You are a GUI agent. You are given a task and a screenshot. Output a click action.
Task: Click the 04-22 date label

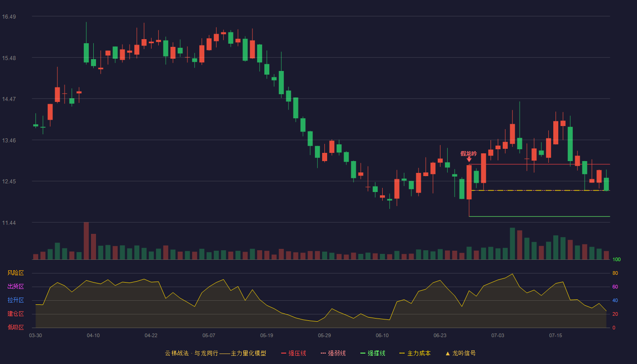click(x=151, y=335)
